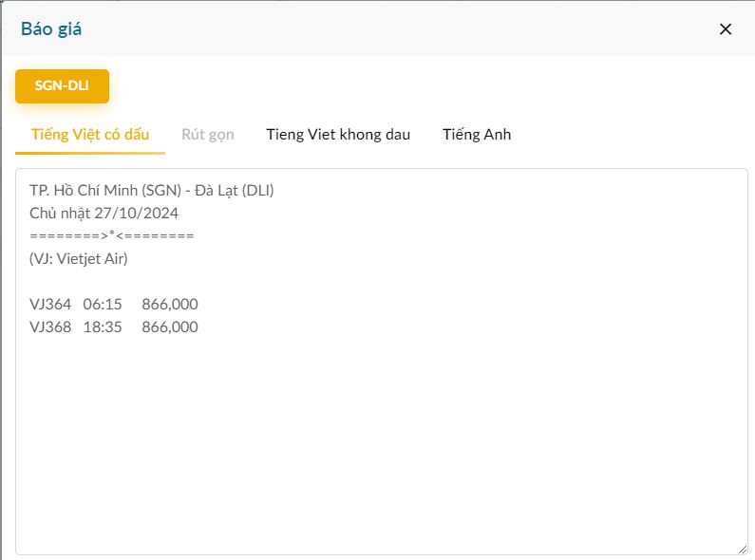
Task: Click the 866,000 price for VJ364
Action: point(170,305)
